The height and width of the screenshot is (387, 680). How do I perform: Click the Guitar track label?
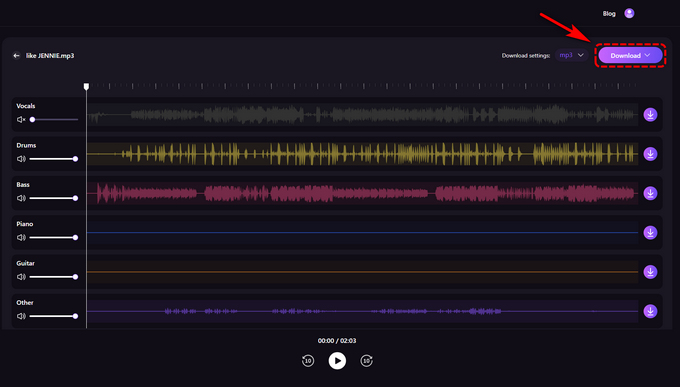[x=26, y=263]
